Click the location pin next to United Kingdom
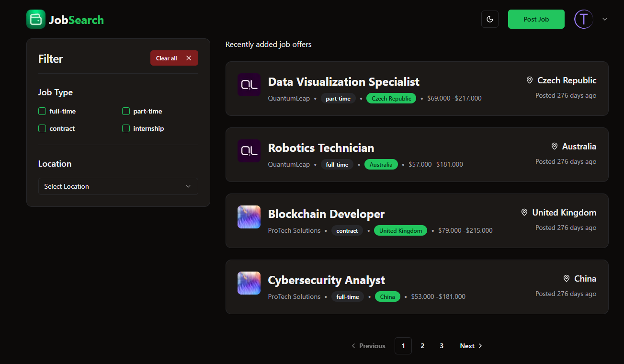 (523, 212)
